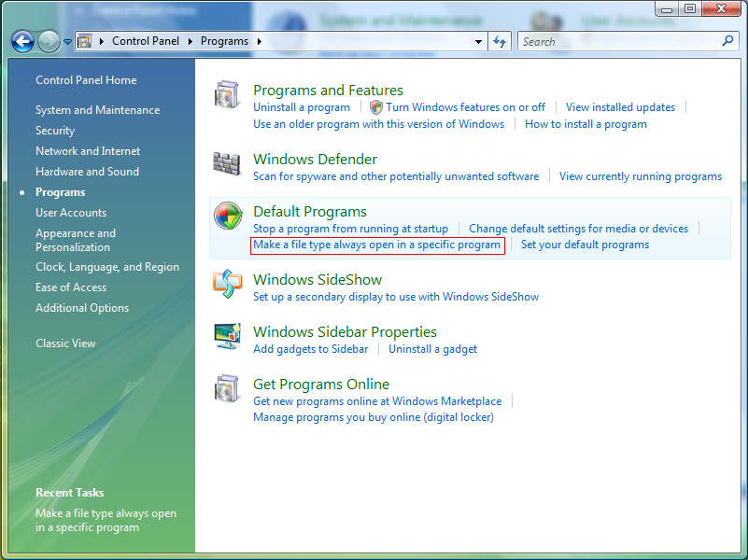The height and width of the screenshot is (560, 748).
Task: Click the Programs and Features icon
Action: (x=227, y=95)
